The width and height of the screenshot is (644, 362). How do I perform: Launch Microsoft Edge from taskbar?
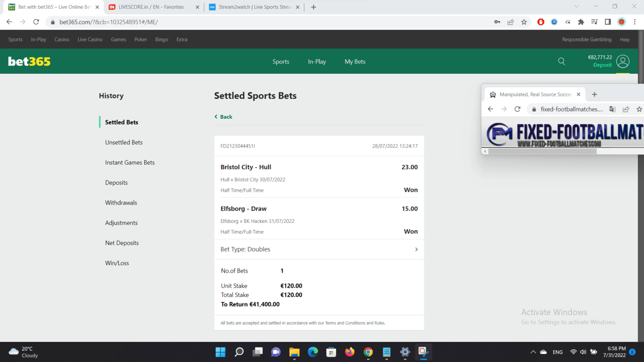313,352
